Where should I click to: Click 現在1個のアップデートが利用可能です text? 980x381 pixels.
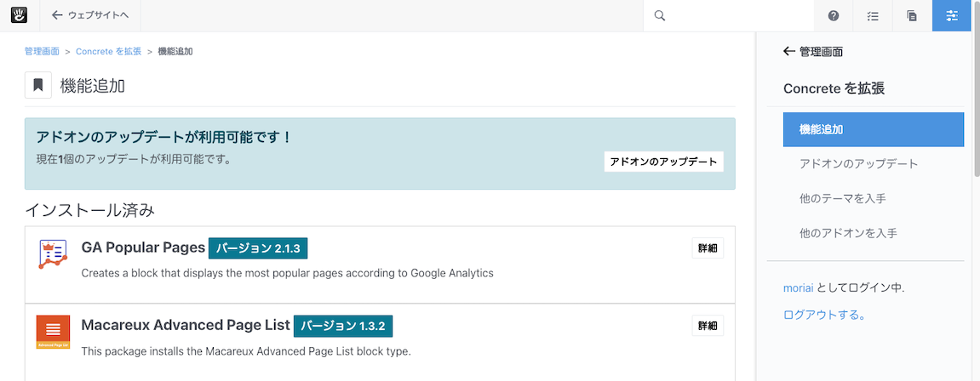tap(133, 158)
